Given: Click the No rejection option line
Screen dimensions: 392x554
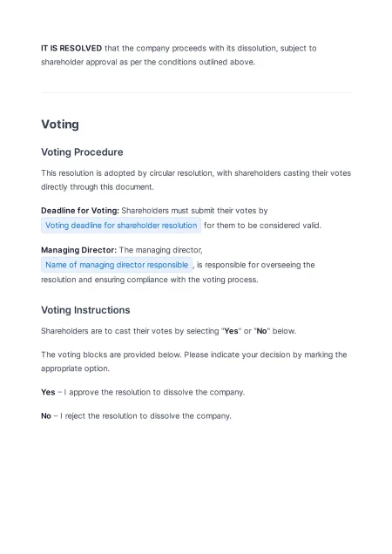Looking at the screenshot, I should pyautogui.click(x=136, y=415).
